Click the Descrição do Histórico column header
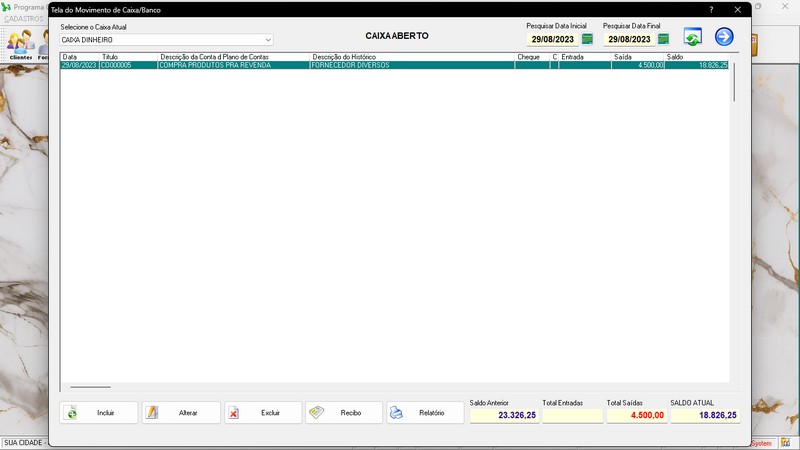The width and height of the screenshot is (800, 450). click(412, 57)
